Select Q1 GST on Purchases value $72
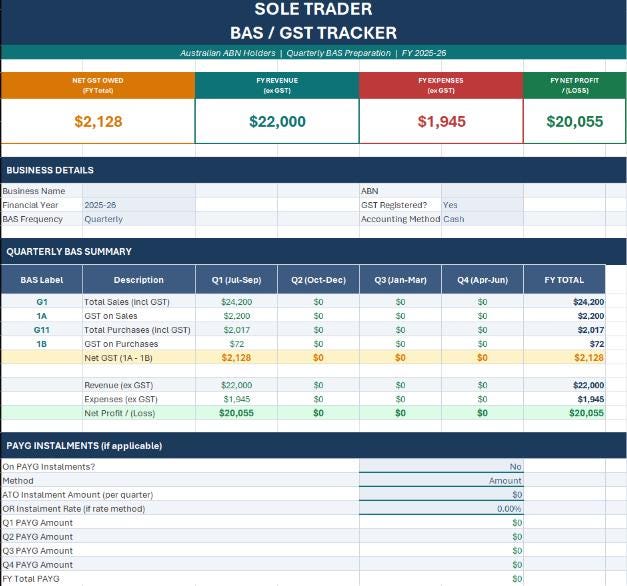This screenshot has height=586, width=627. pyautogui.click(x=236, y=344)
